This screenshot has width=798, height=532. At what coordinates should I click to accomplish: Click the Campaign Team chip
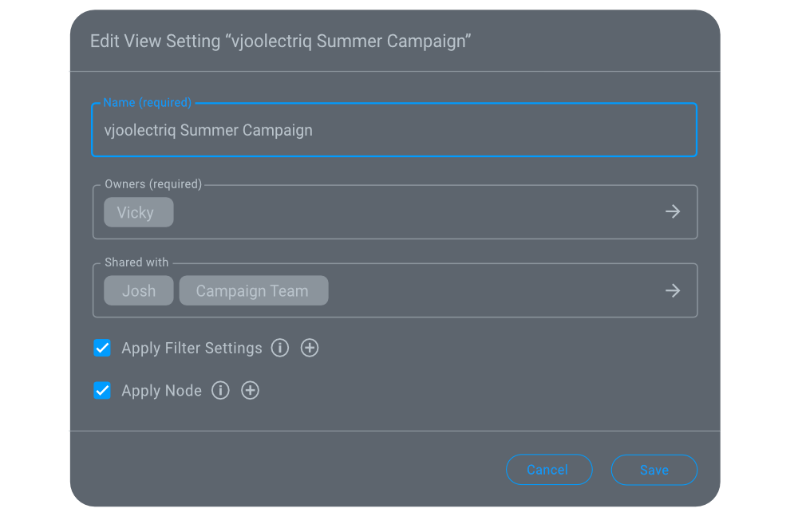click(x=254, y=290)
